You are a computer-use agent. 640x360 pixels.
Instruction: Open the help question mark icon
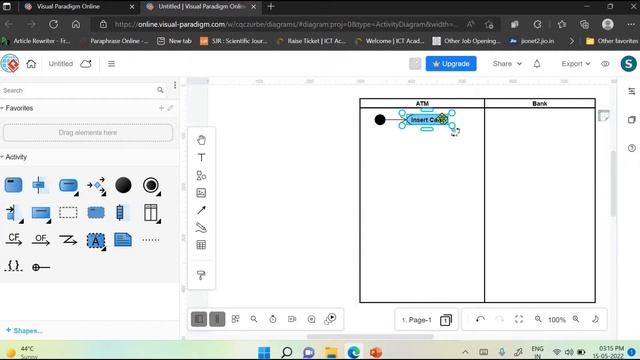(631, 148)
